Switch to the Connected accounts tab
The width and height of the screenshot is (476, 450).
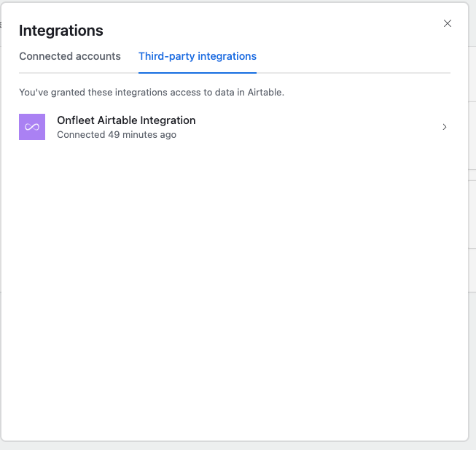tap(70, 56)
